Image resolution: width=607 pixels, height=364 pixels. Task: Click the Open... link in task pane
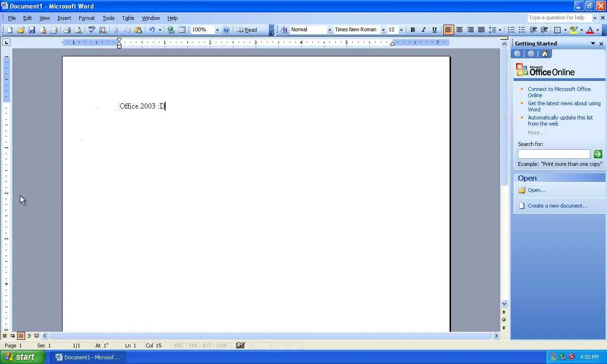point(536,190)
